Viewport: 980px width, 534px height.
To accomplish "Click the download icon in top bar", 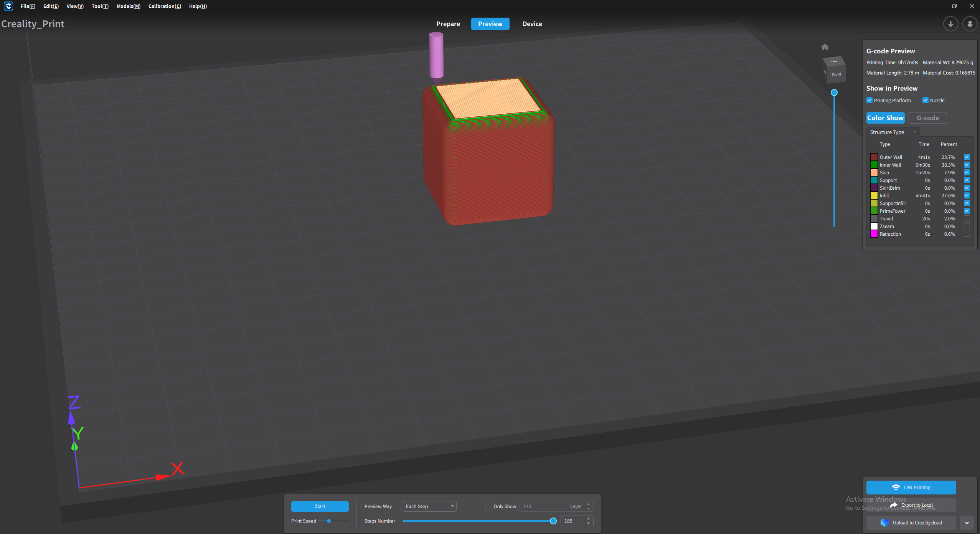I will [x=950, y=24].
